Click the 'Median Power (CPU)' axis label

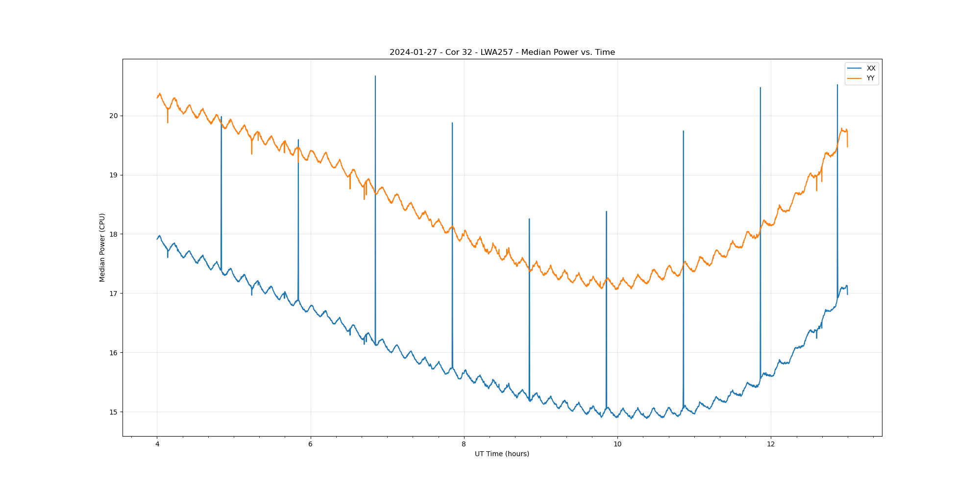102,247
